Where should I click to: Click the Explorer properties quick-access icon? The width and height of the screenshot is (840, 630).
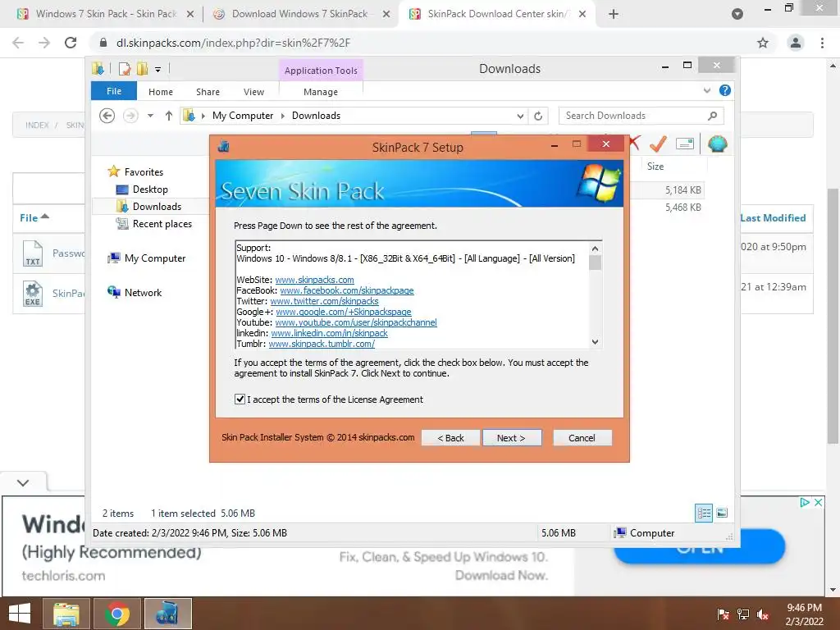click(x=125, y=69)
